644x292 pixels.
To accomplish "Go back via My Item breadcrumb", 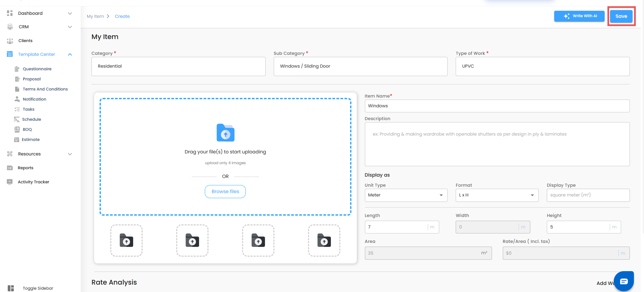I will pos(95,16).
